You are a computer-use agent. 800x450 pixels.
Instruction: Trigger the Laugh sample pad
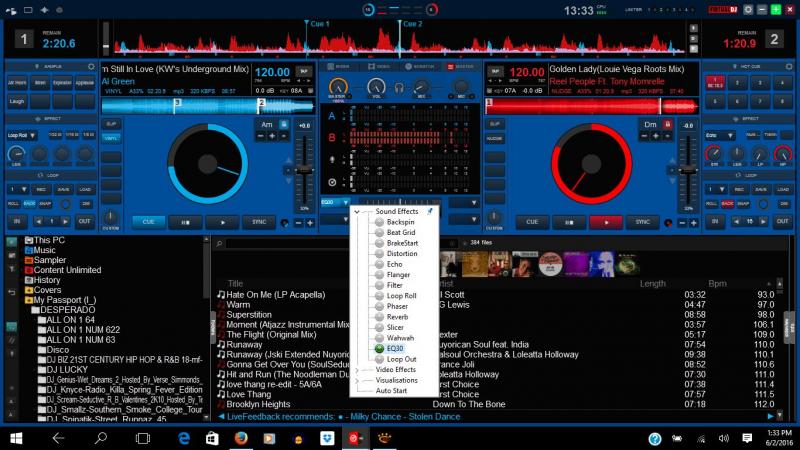pos(17,101)
